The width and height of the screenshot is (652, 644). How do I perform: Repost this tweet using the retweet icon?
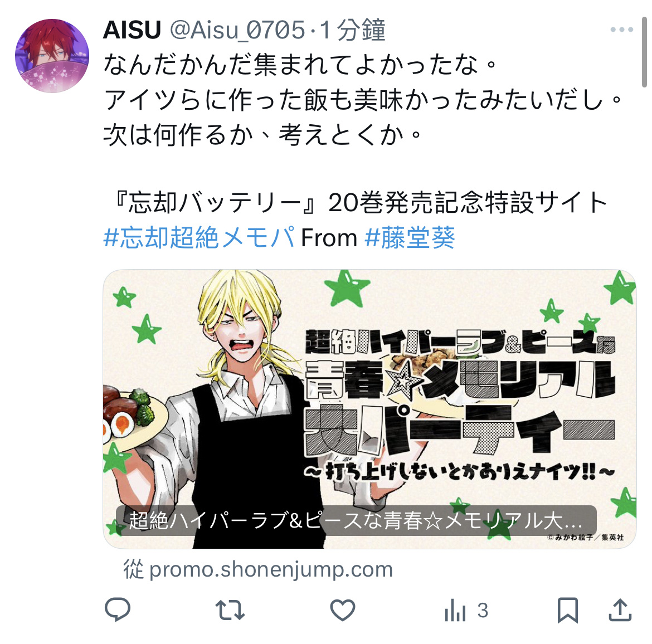tap(230, 611)
